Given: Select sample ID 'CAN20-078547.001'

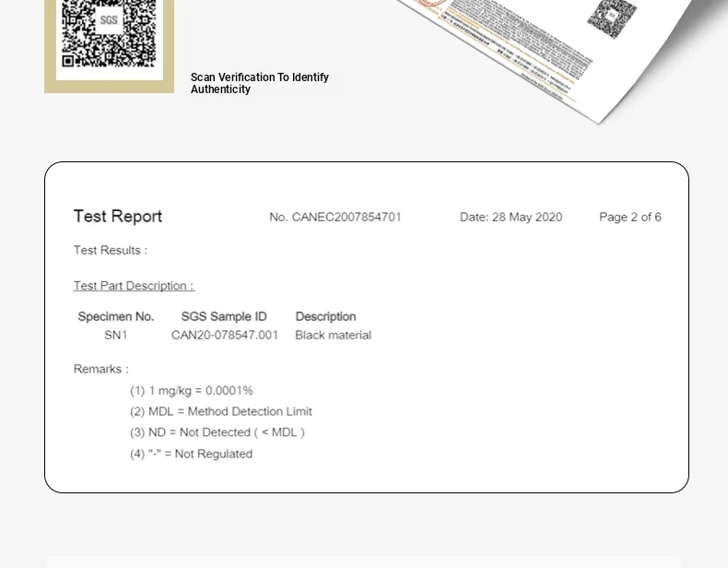Looking at the screenshot, I should 225,336.
